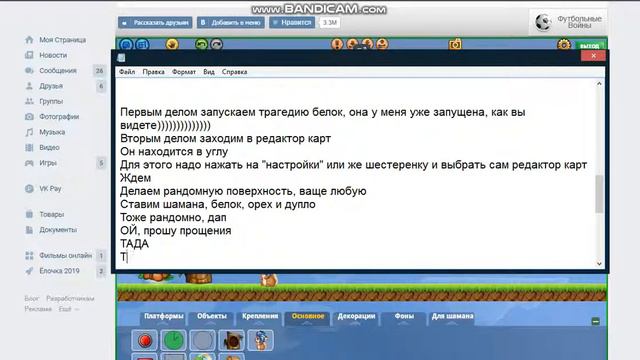Click the line "ОЙ, прошу прощения"
The image size is (640, 360).
176,231
